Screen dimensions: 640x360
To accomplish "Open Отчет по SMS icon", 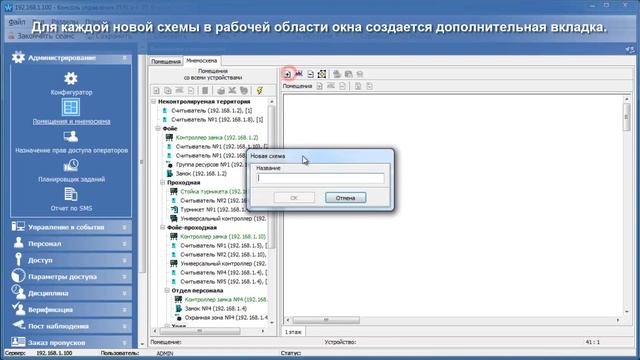I will pos(71,194).
